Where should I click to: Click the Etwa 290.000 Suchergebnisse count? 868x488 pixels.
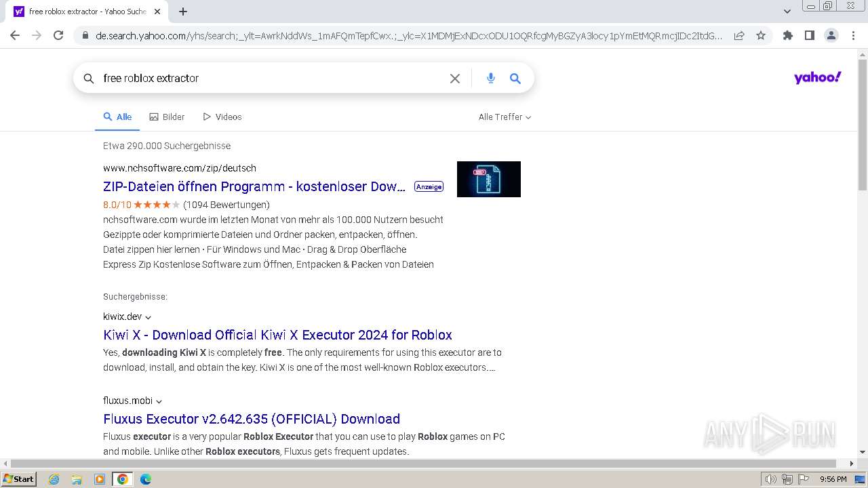(x=167, y=146)
